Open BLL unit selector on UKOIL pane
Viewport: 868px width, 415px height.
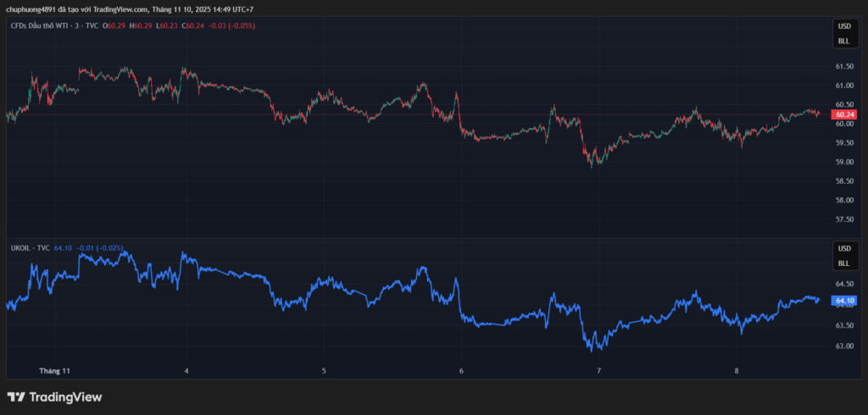point(843,263)
